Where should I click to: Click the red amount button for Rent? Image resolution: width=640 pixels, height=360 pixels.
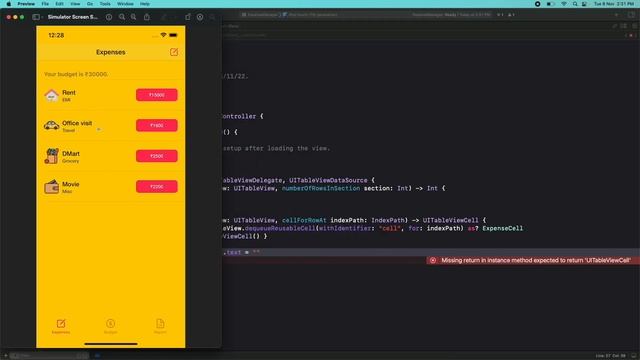157,95
